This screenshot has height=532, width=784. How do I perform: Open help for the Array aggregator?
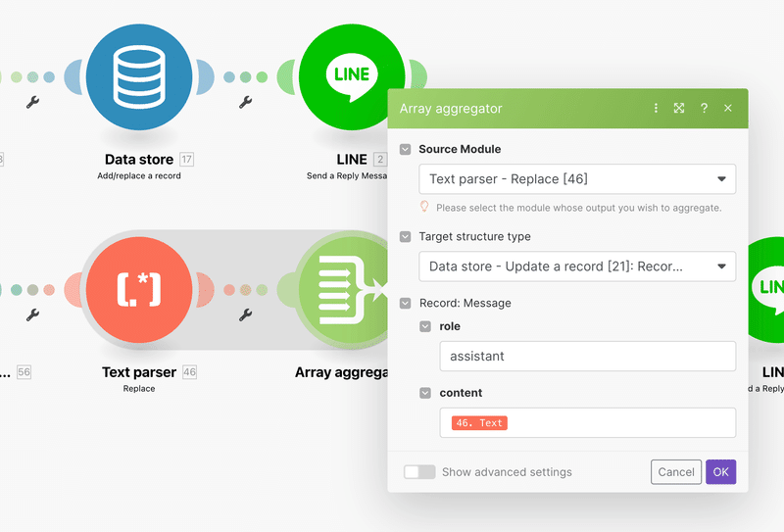pos(704,108)
